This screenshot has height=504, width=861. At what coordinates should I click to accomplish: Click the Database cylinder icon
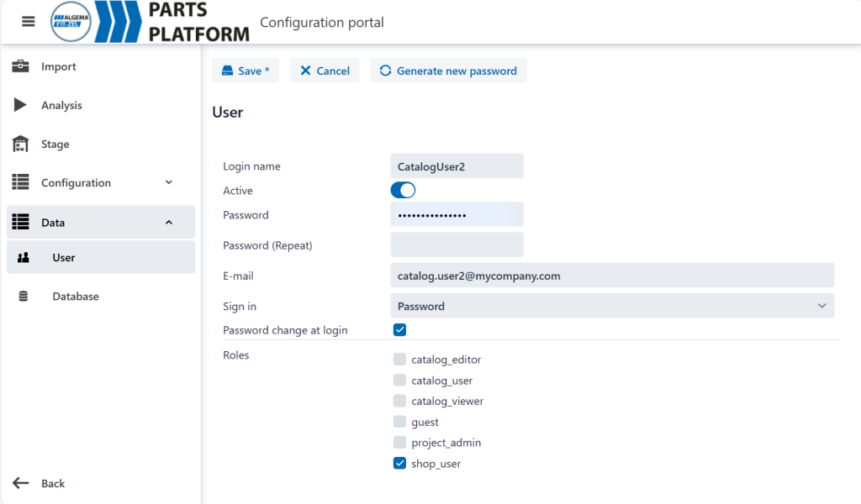(x=23, y=297)
